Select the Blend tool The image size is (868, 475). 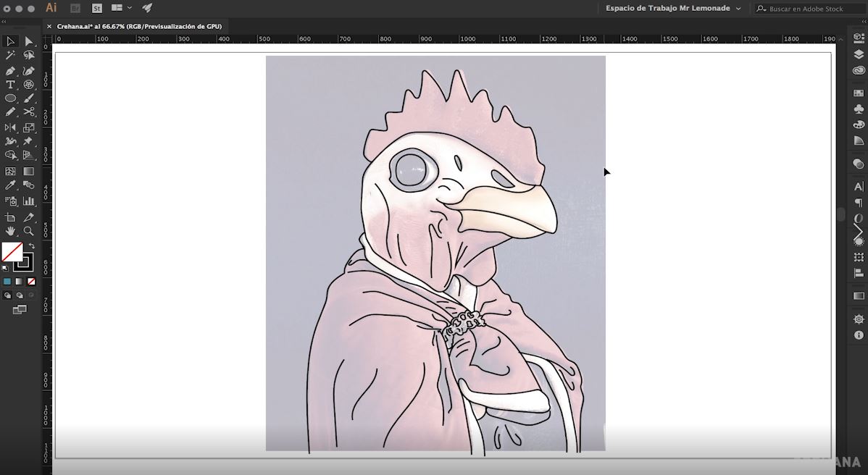pyautogui.click(x=28, y=185)
